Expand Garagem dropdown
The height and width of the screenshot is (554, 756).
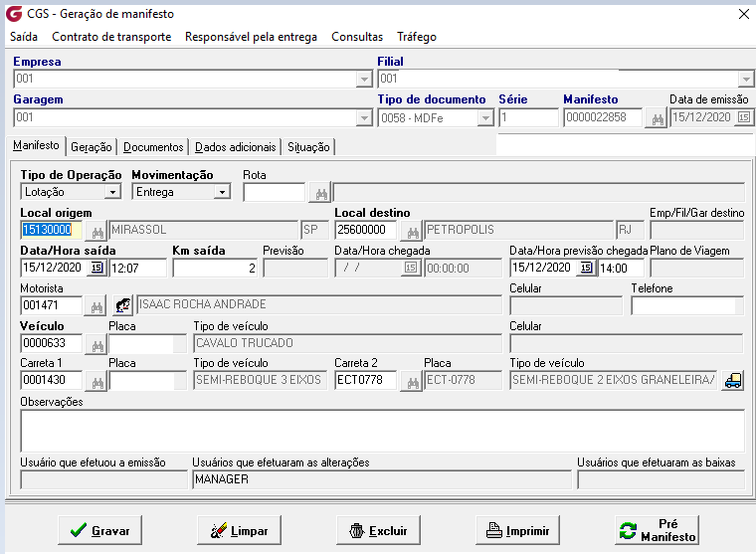click(364, 118)
